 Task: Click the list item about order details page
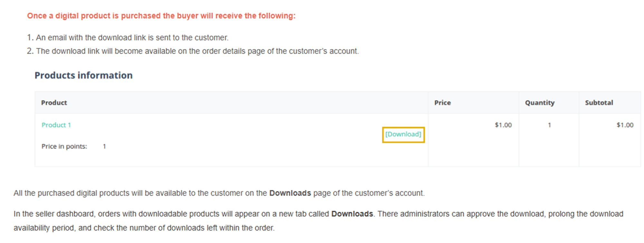pyautogui.click(x=193, y=51)
